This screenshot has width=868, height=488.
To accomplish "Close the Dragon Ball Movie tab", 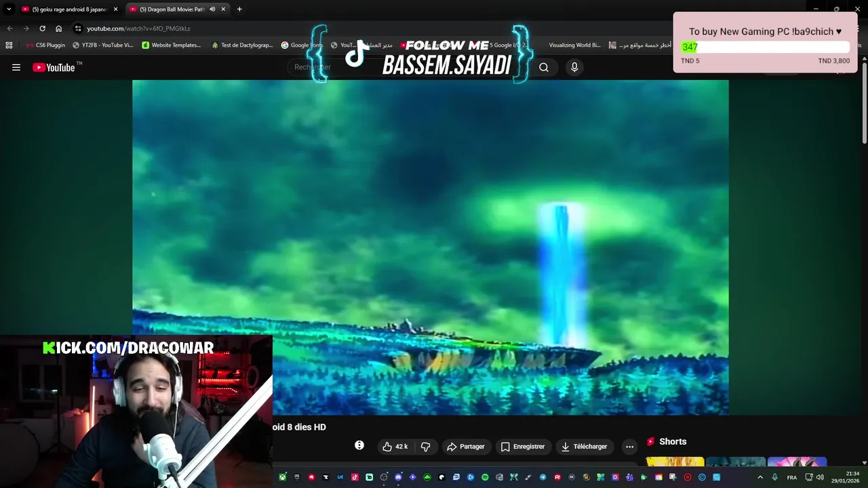I will pyautogui.click(x=223, y=9).
